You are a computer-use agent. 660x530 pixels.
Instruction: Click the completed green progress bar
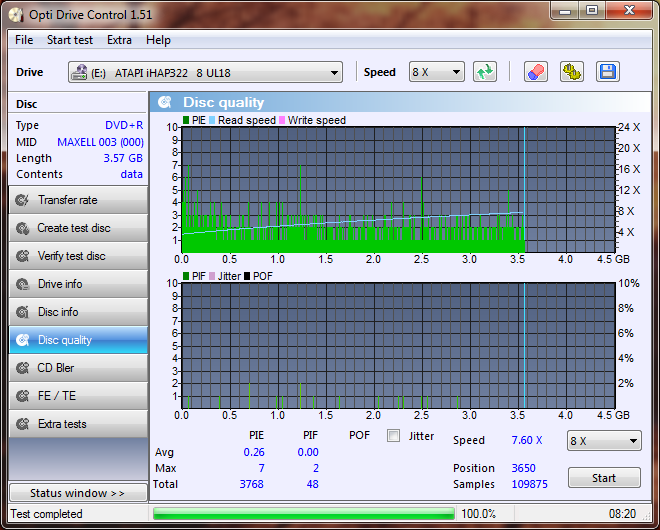coord(304,514)
